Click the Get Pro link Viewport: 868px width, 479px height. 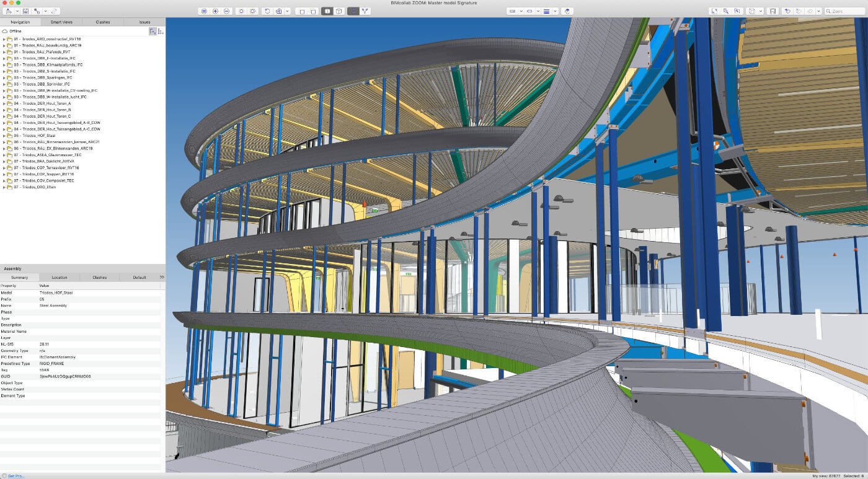[x=16, y=476]
